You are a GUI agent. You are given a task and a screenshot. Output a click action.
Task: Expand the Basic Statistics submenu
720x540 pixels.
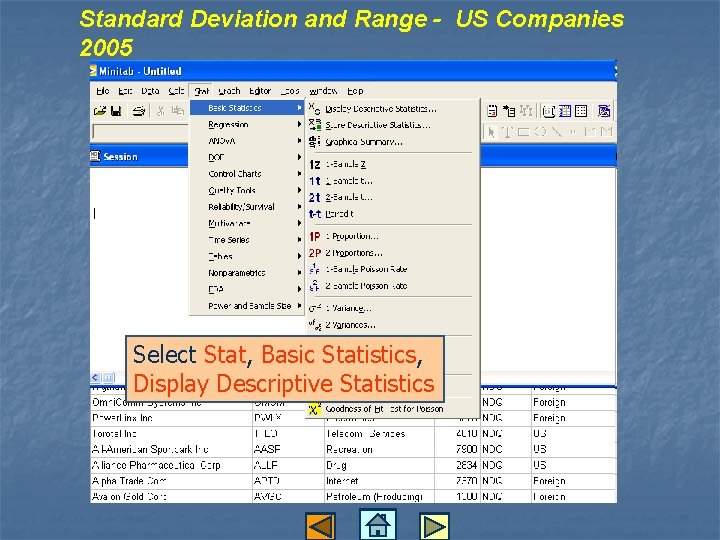point(247,108)
